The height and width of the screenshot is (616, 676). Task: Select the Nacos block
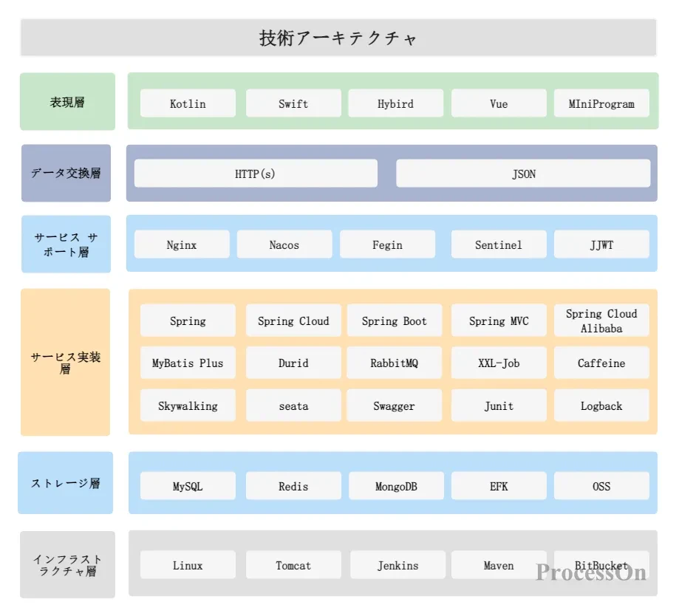284,244
